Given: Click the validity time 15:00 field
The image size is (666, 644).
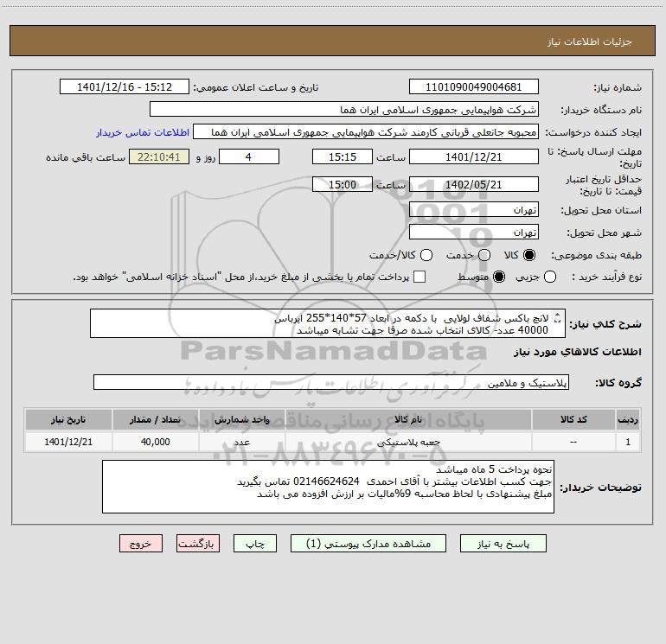Looking at the screenshot, I should coord(343,184).
